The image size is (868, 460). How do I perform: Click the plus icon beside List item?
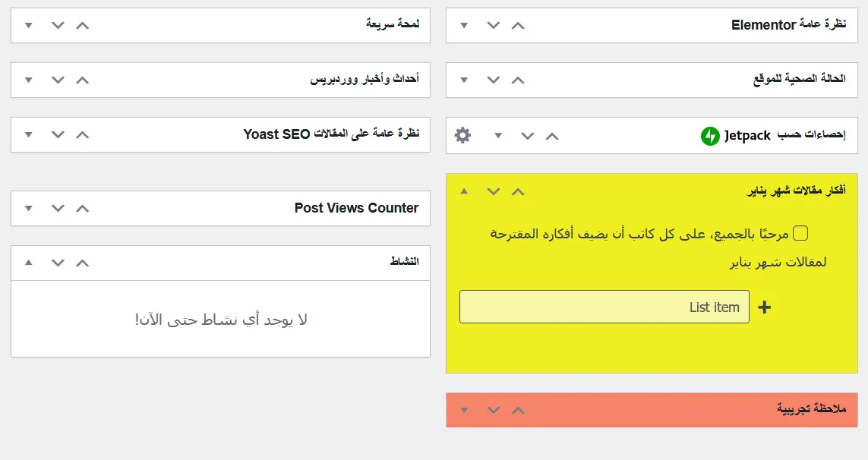[765, 307]
